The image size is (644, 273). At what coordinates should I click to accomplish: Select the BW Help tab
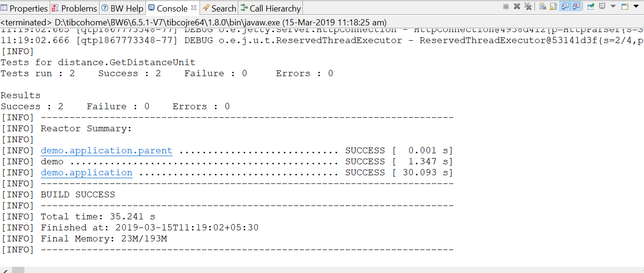coord(122,8)
